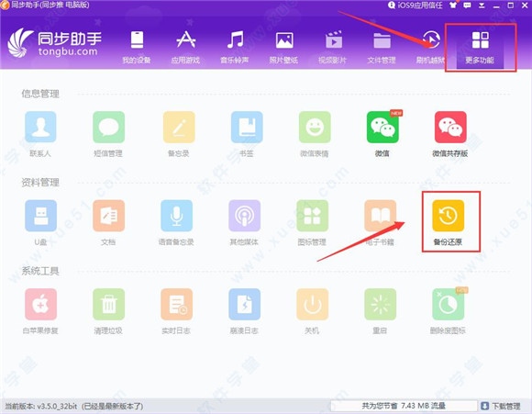Switch to 应用游戏 tab
The image size is (532, 414).
[185, 47]
